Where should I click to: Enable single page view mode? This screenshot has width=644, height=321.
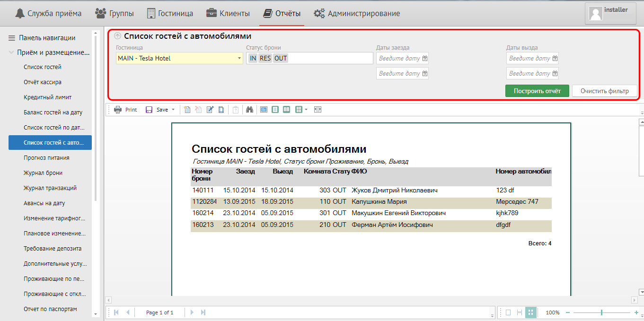[x=508, y=312]
